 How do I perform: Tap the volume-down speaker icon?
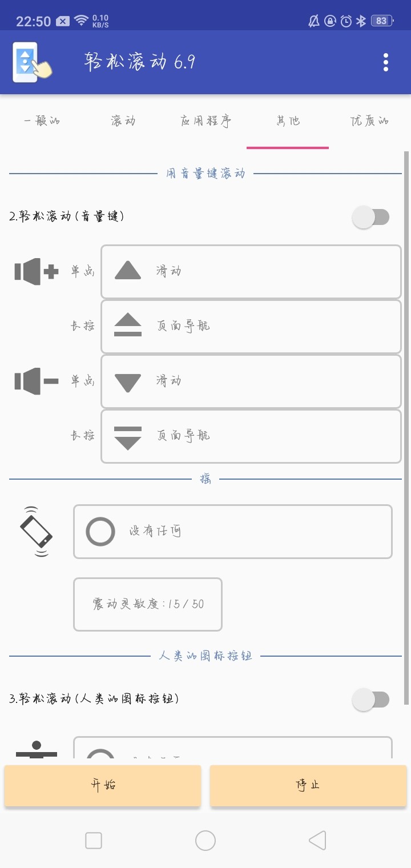point(37,381)
